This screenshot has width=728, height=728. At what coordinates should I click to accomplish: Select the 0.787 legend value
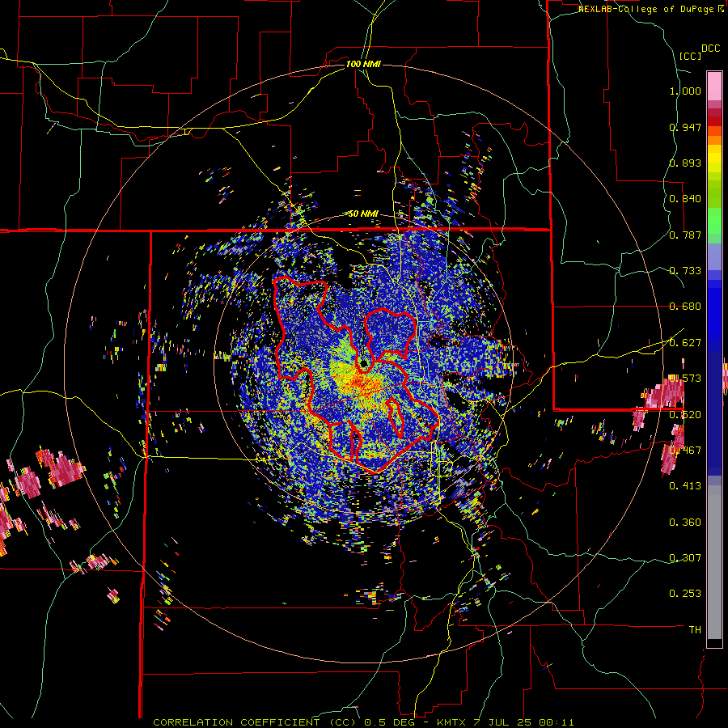pyautogui.click(x=685, y=235)
